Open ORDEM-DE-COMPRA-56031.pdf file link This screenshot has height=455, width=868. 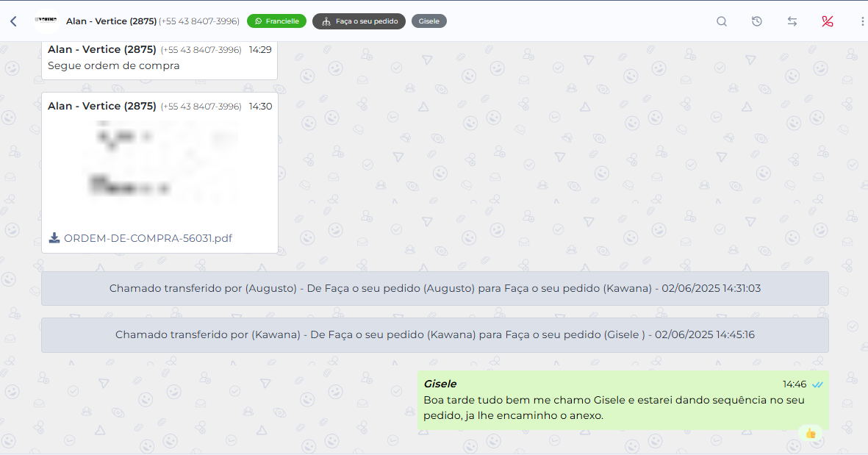point(148,238)
